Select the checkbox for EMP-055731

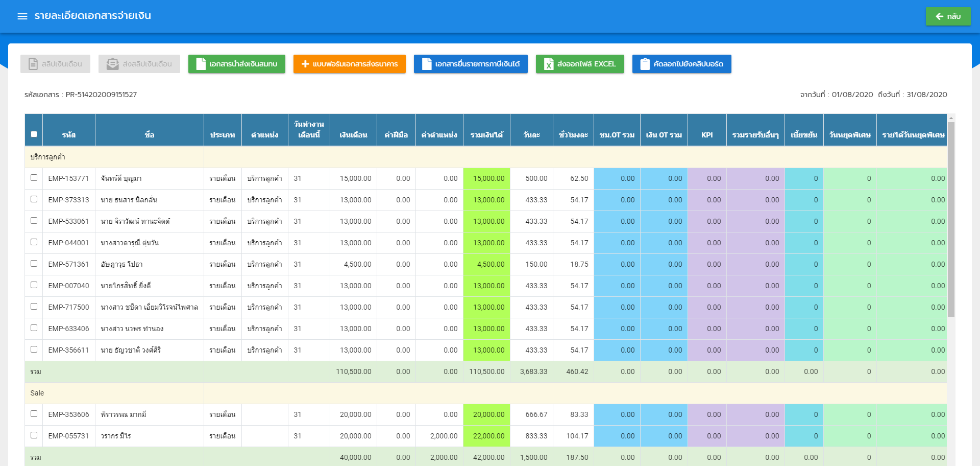pyautogui.click(x=34, y=435)
